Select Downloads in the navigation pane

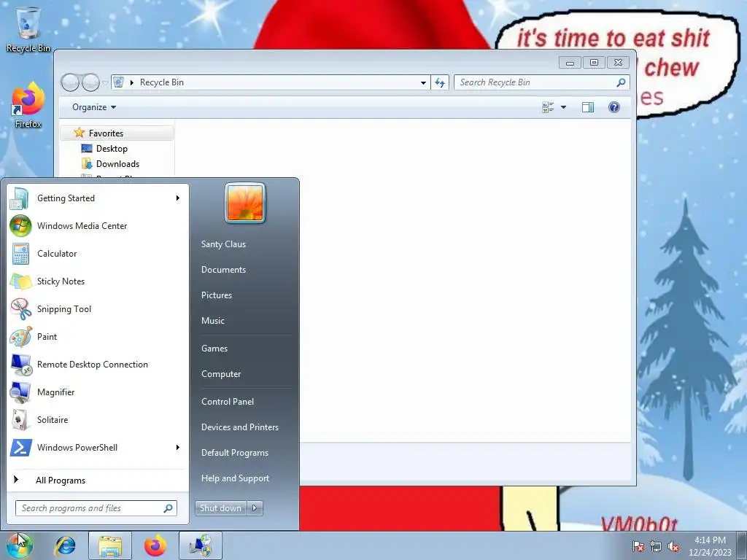point(117,164)
